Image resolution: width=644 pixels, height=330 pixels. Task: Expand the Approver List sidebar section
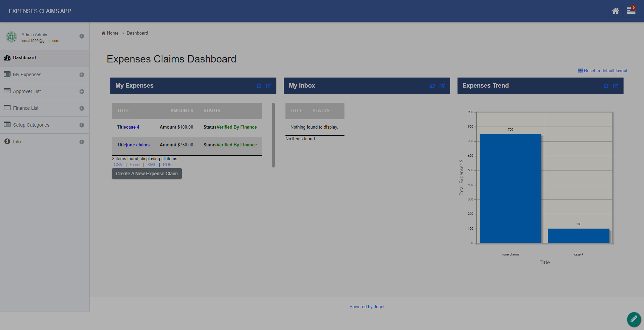tap(82, 92)
